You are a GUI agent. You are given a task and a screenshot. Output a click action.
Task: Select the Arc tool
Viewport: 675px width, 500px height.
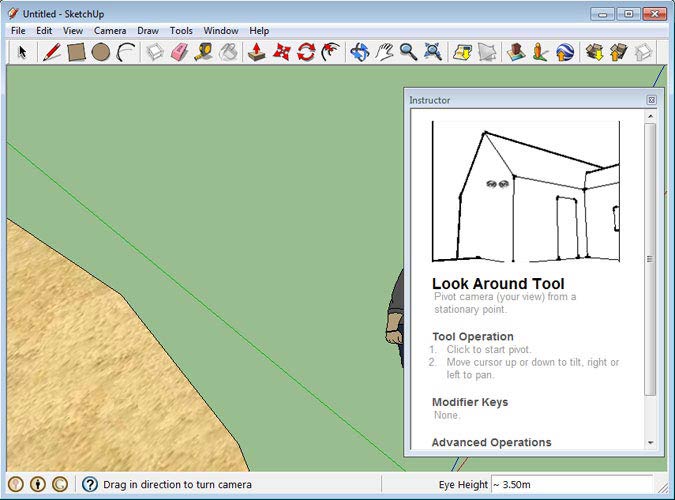[x=126, y=51]
